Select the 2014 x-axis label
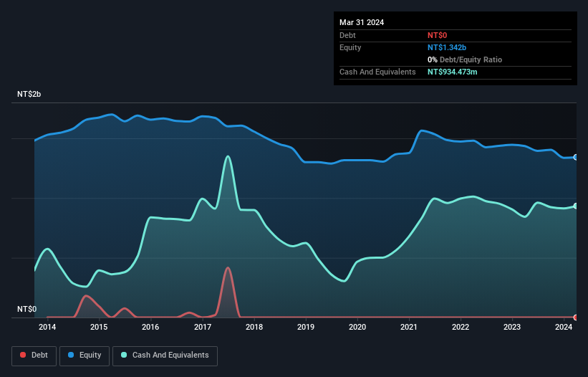 click(47, 327)
